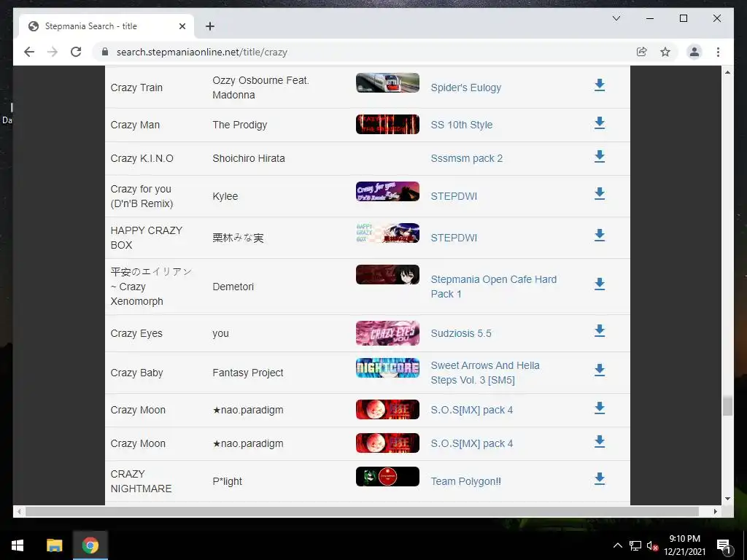Click the Crazy Eyes banner image
The width and height of the screenshot is (747, 560).
pyautogui.click(x=387, y=332)
